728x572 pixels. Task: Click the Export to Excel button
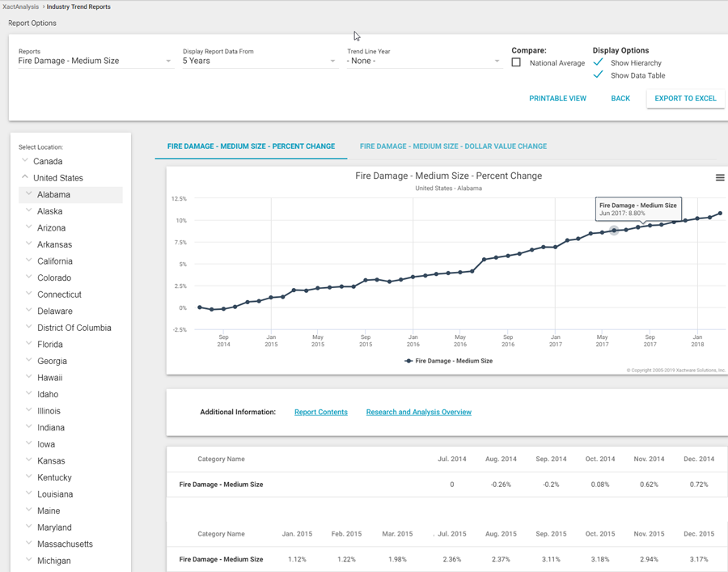tap(685, 99)
